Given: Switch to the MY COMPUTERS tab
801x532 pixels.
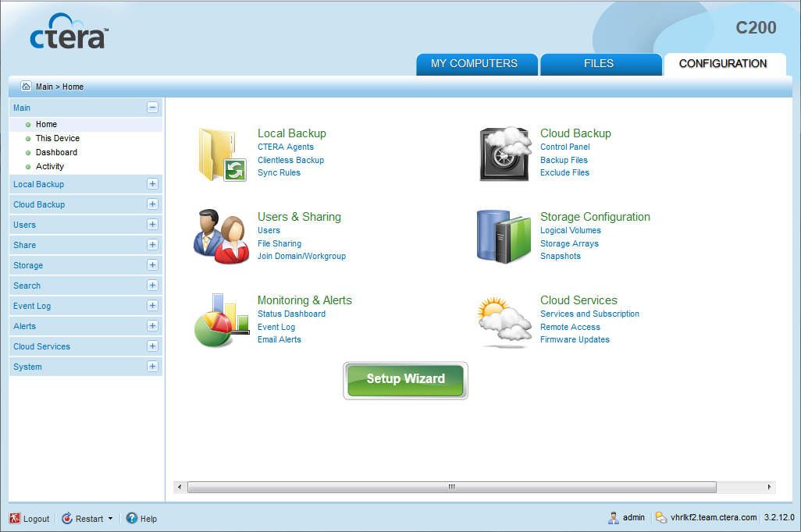Looking at the screenshot, I should coord(476,64).
